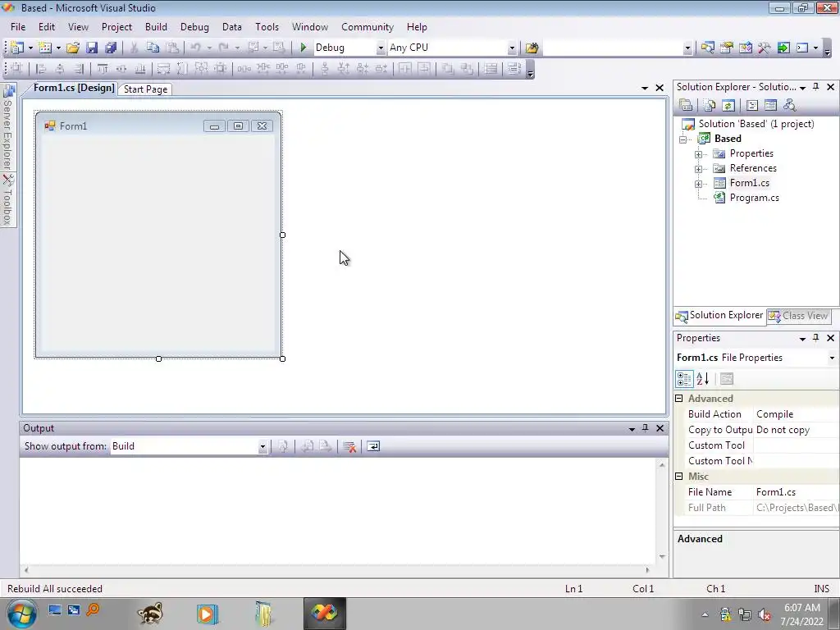Switch Properties panel to Alphabetical sort
The height and width of the screenshot is (630, 840).
[703, 379]
